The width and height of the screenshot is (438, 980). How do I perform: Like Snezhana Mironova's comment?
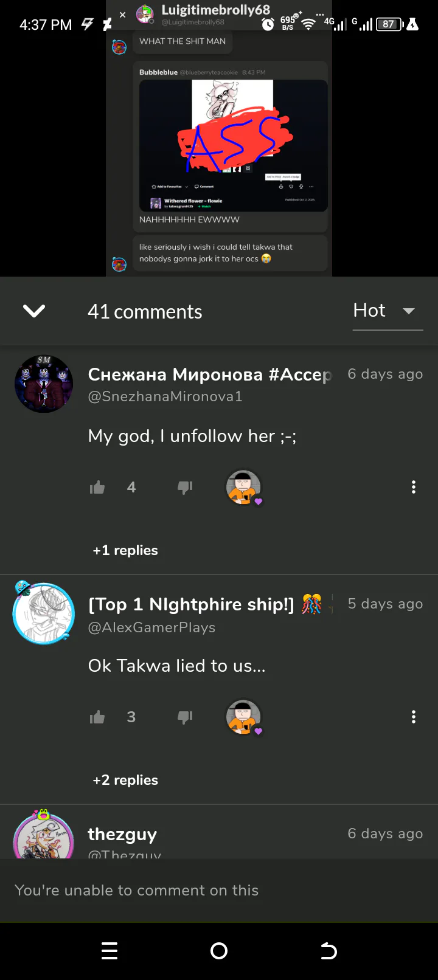click(x=97, y=487)
